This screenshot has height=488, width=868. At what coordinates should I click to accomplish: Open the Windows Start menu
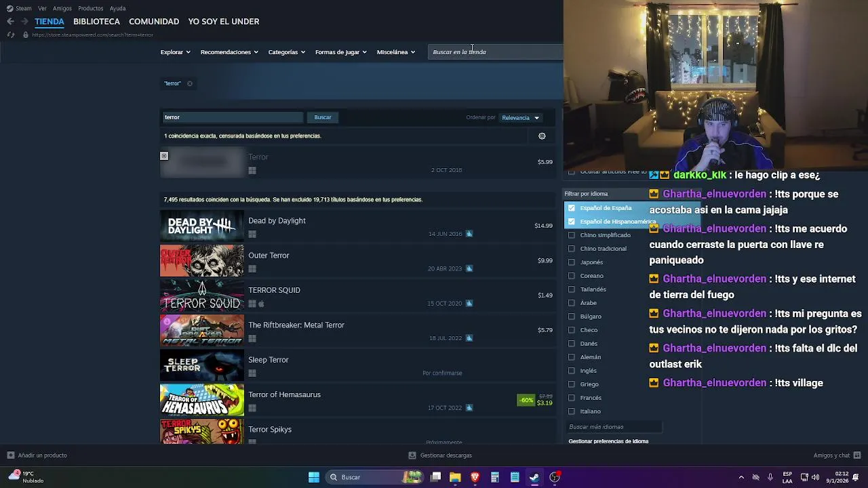(x=313, y=477)
